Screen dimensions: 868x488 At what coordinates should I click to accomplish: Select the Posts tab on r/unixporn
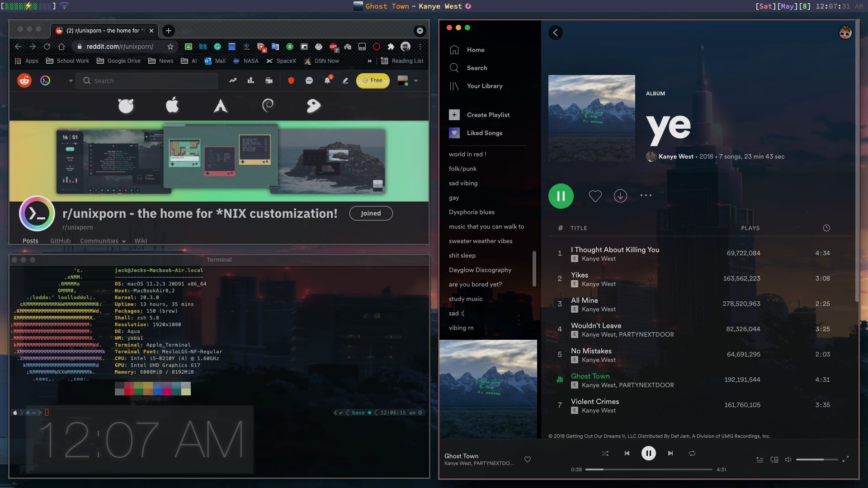(x=30, y=241)
